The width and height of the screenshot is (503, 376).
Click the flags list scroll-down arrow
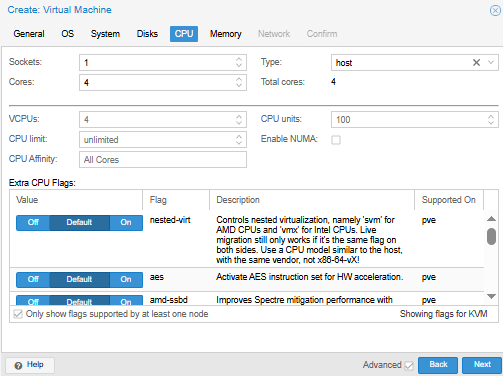[491, 296]
